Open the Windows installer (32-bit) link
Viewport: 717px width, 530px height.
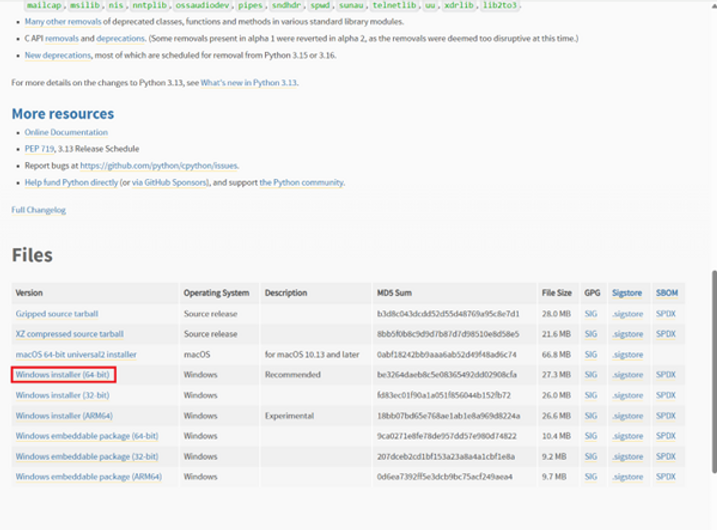[63, 395]
